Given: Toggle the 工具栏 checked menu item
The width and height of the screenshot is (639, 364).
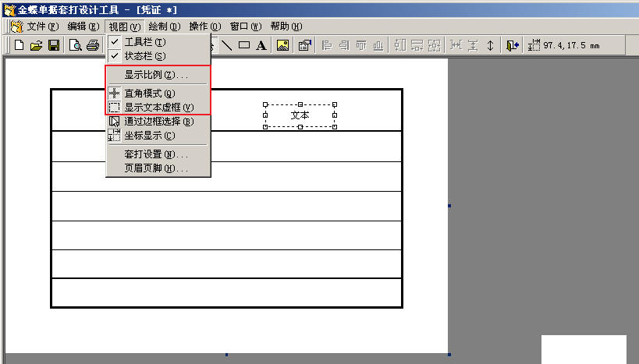Looking at the screenshot, I should pos(145,41).
